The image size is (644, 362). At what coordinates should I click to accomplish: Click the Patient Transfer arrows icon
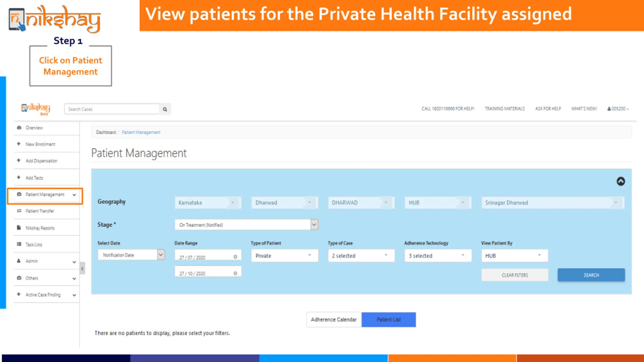point(19,211)
